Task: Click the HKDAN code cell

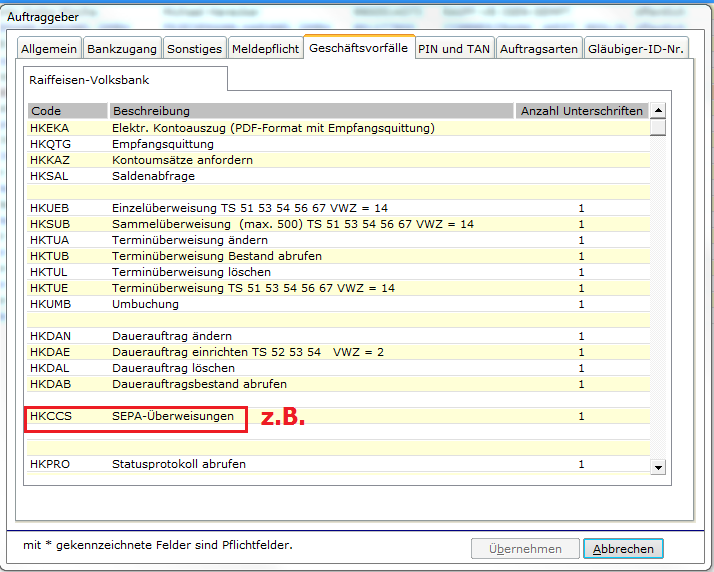Action: pos(50,336)
